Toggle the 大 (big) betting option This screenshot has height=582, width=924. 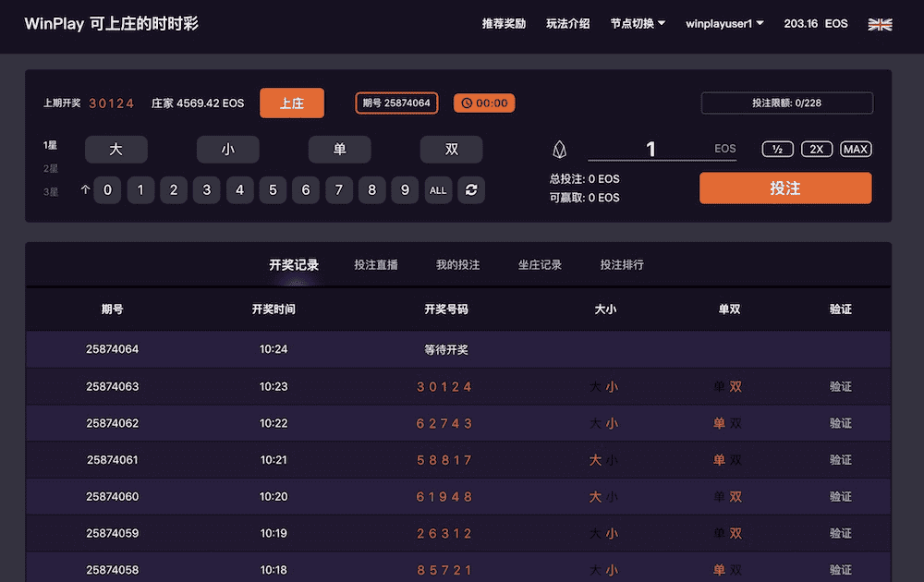coord(115,149)
